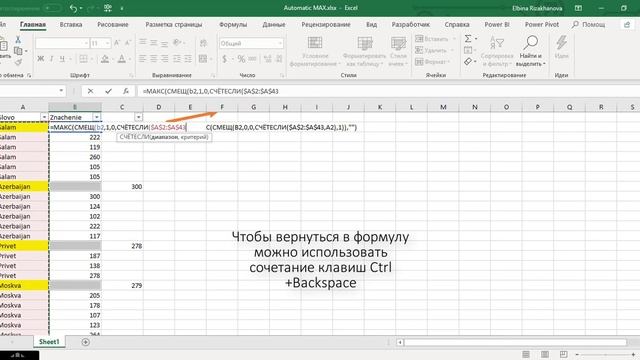640x360 pixels.
Task: Click the 'Вставить' cells button
Action: click(x=435, y=39)
